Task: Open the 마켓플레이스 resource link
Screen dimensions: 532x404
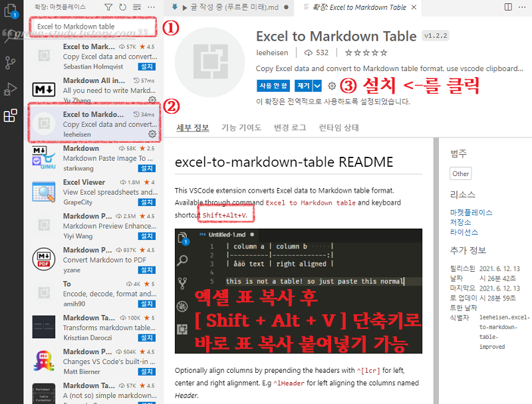Action: 471,213
